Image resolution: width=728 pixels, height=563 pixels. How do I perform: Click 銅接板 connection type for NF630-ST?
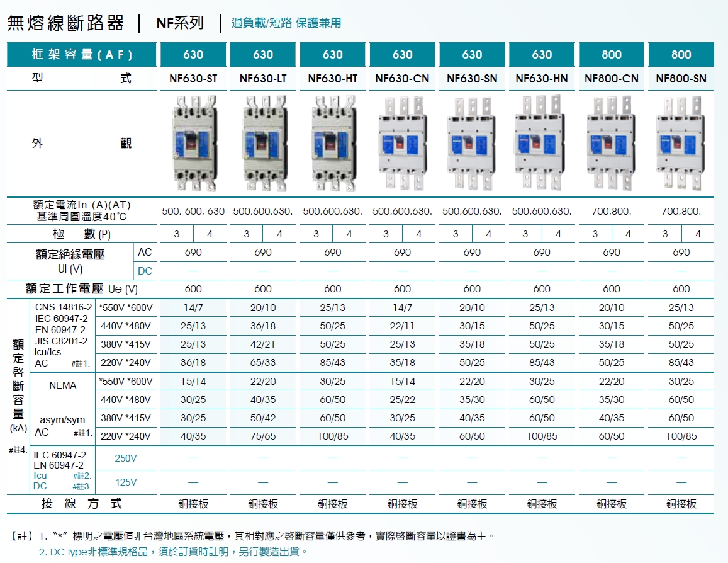click(193, 504)
